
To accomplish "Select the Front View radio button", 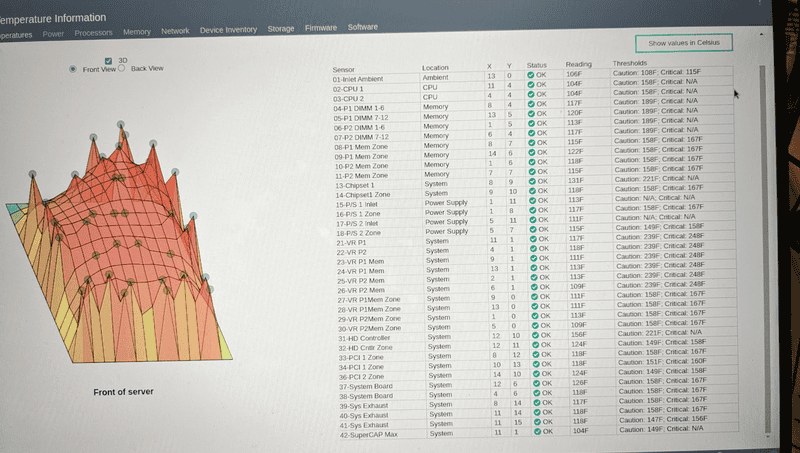I will [x=72, y=69].
